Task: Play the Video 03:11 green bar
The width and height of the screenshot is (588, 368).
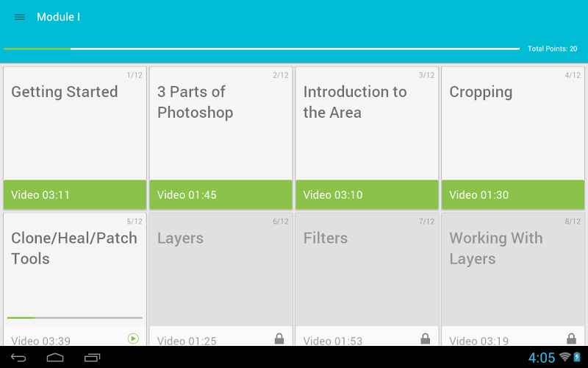Action: coord(75,195)
